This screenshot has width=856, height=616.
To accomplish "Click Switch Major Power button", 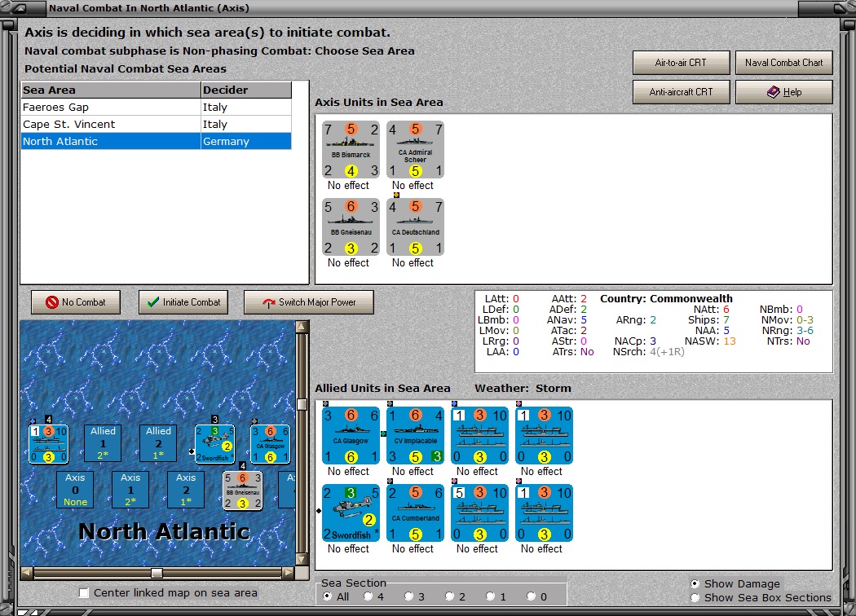I will point(309,301).
